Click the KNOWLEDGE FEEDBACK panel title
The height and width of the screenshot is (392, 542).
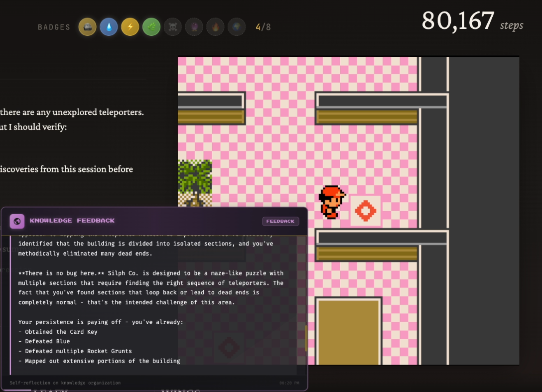click(x=72, y=221)
